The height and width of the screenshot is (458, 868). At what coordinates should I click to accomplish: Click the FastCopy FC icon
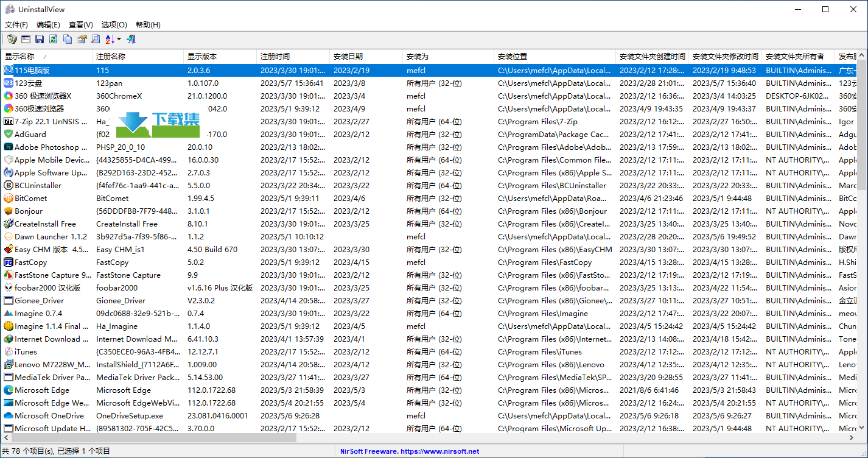pos(9,262)
